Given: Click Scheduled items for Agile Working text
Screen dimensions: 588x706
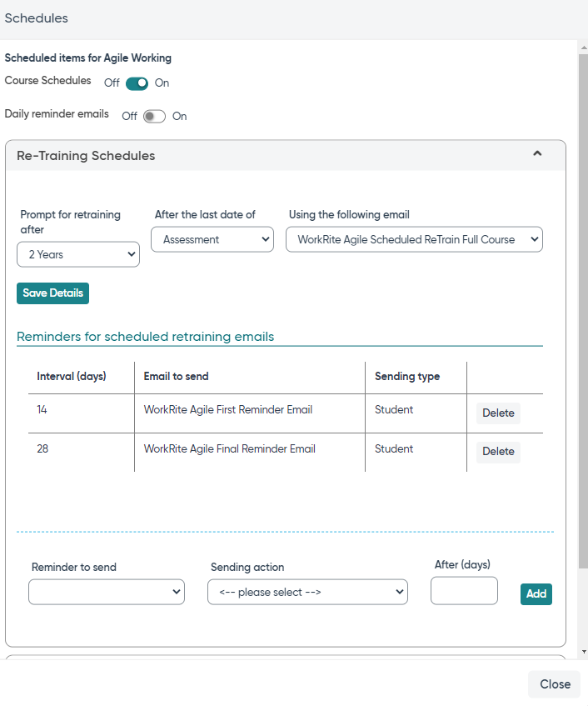Looking at the screenshot, I should (88, 58).
